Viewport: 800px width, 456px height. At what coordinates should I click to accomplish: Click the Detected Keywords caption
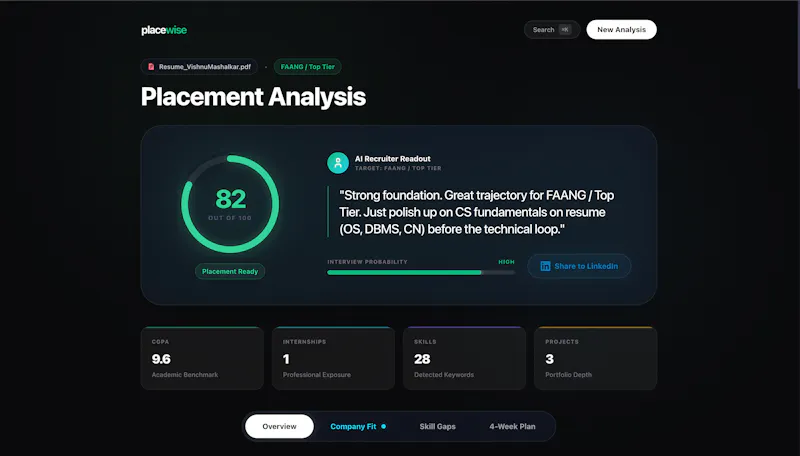pyautogui.click(x=444, y=375)
